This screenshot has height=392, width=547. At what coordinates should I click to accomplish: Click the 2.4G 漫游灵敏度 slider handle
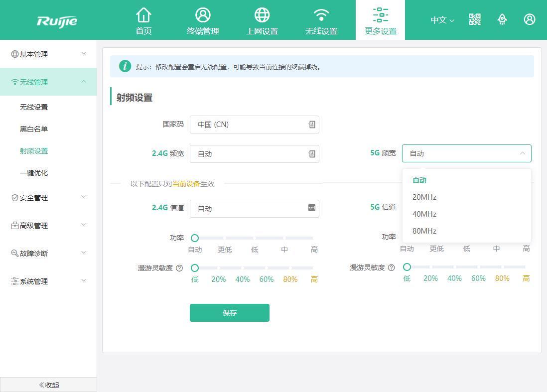[x=195, y=268]
